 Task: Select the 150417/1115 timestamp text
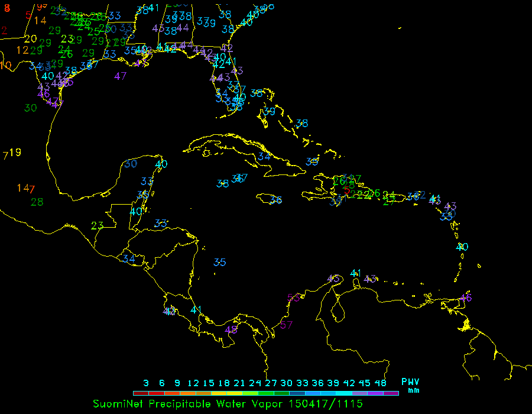coord(326,403)
